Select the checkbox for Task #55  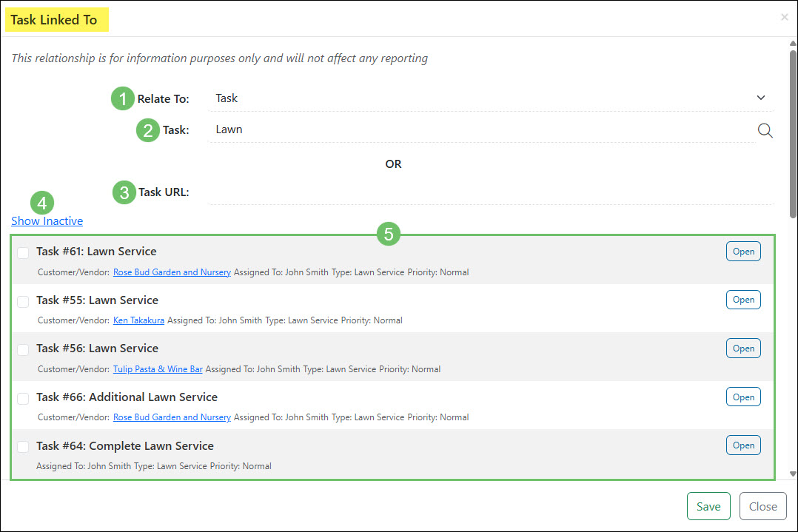point(22,301)
